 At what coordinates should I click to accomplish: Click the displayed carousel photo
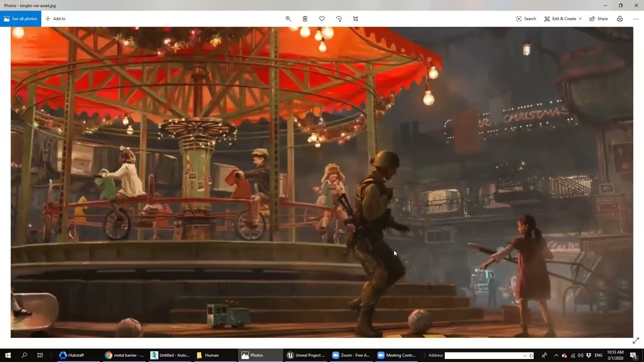point(322,183)
